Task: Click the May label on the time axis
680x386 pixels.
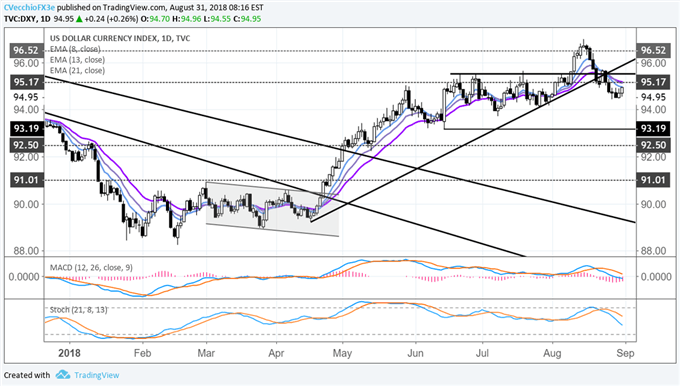Action: [x=342, y=353]
